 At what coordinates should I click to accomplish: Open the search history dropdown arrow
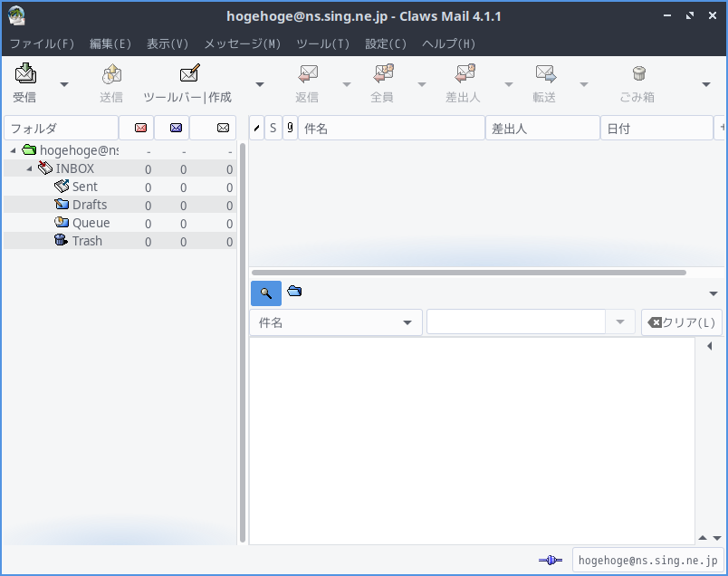tap(620, 322)
